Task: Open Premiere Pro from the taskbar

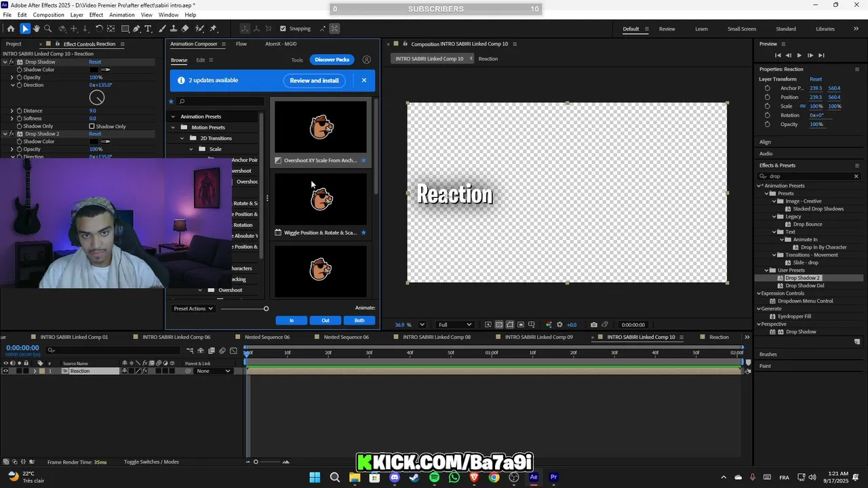Action: (x=553, y=477)
